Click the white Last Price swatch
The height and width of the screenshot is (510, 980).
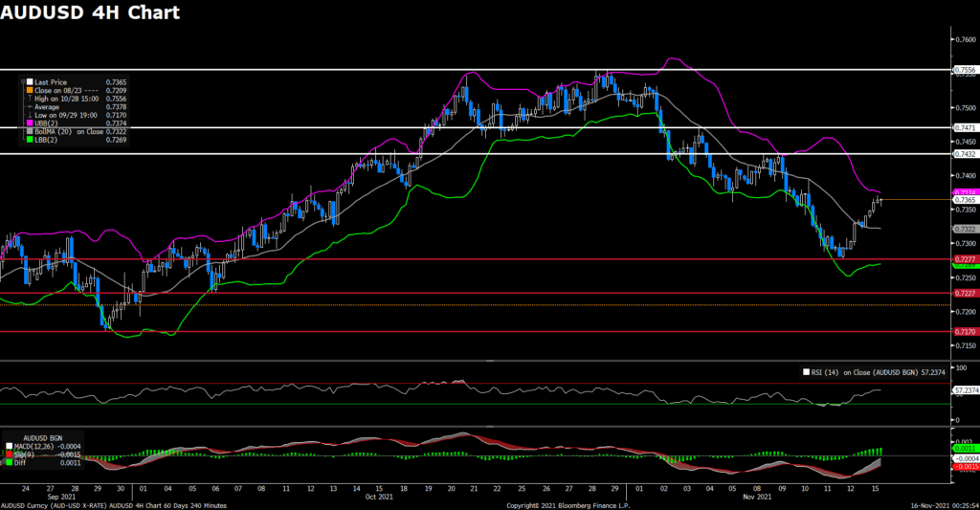click(x=30, y=82)
